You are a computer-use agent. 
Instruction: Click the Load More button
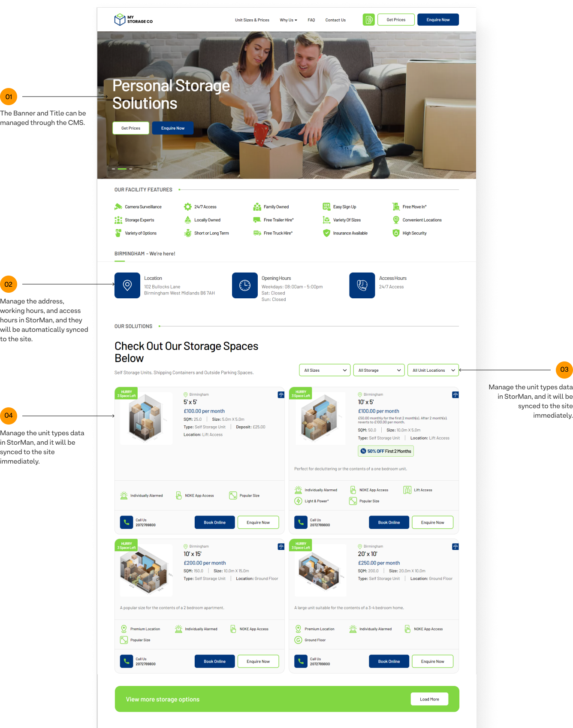pos(429,699)
